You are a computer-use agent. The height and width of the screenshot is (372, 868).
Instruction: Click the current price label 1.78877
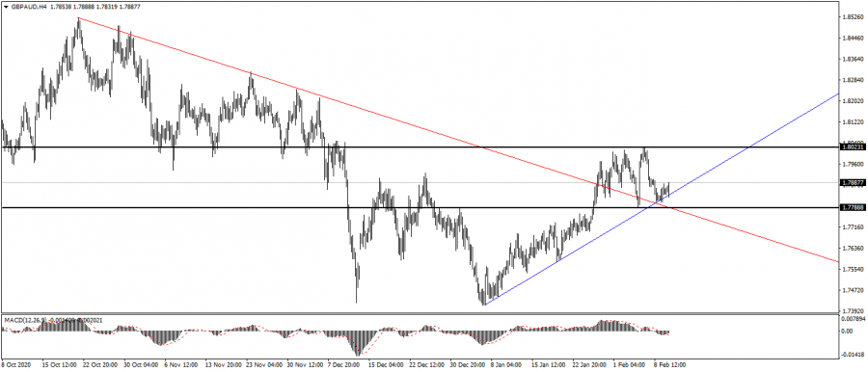[x=854, y=182]
